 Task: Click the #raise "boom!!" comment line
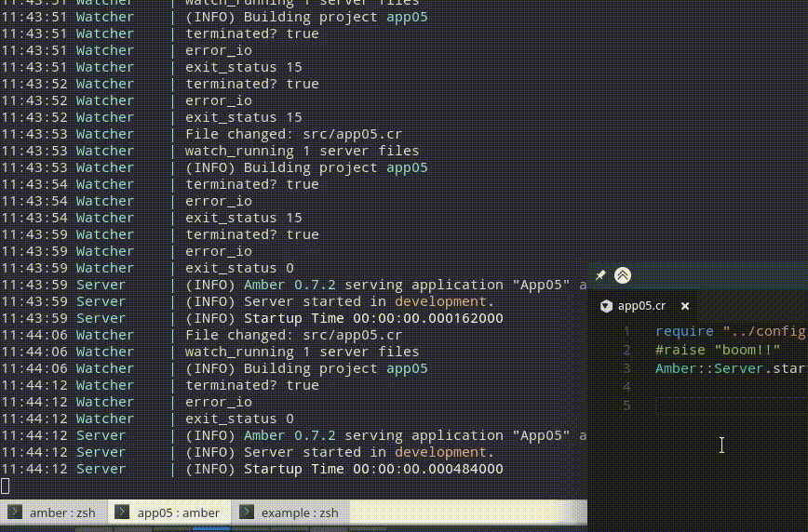pyautogui.click(x=718, y=350)
